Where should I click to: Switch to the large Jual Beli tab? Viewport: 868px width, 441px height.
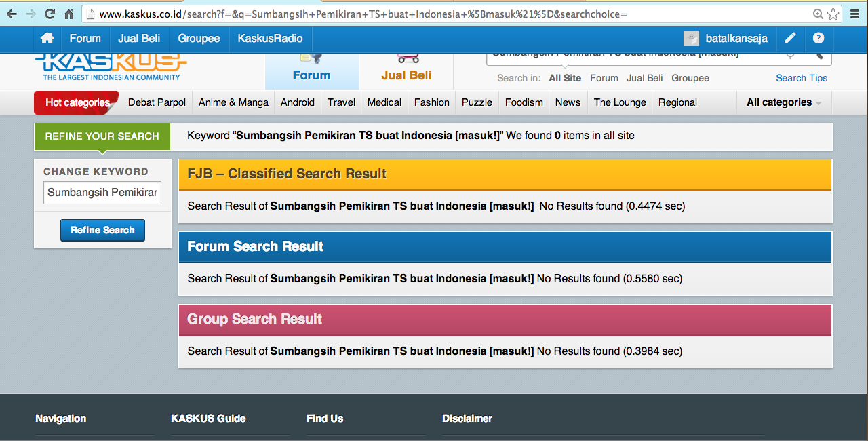coord(406,71)
